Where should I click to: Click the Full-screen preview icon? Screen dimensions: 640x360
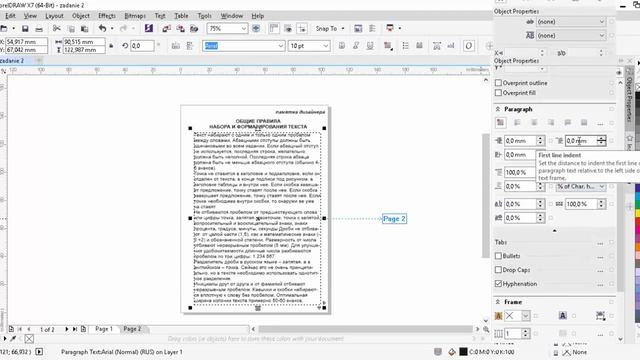pyautogui.click(x=256, y=29)
